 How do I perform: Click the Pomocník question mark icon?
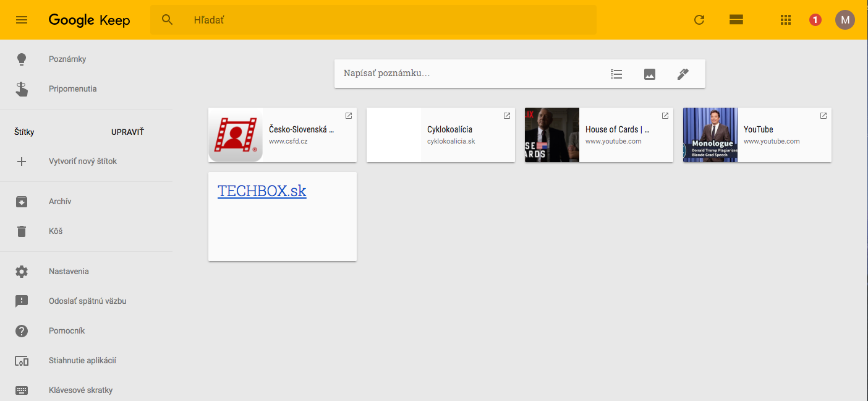tap(22, 331)
